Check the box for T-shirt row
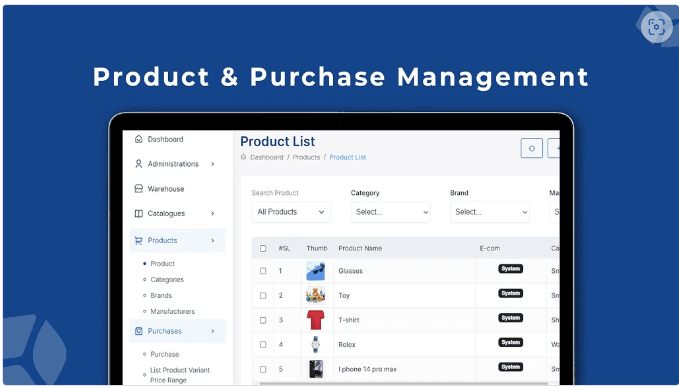 (x=263, y=320)
